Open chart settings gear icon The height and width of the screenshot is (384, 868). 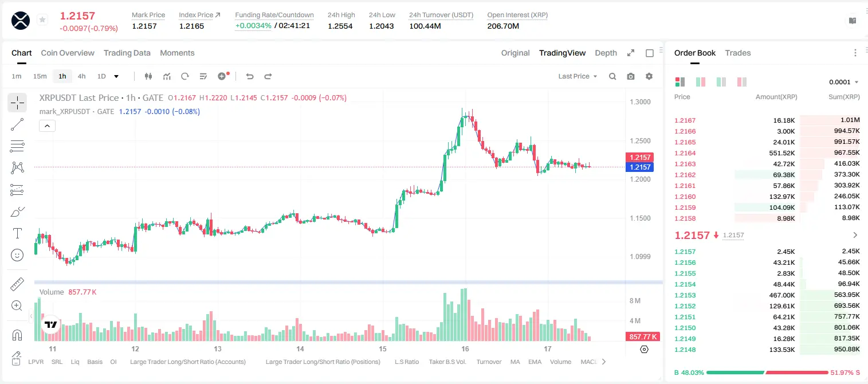tap(649, 76)
